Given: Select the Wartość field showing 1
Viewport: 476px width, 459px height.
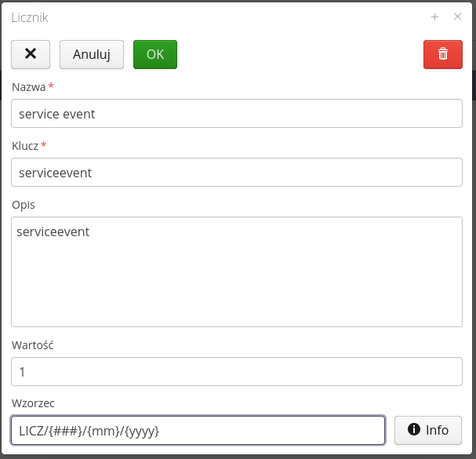Looking at the screenshot, I should tap(236, 372).
